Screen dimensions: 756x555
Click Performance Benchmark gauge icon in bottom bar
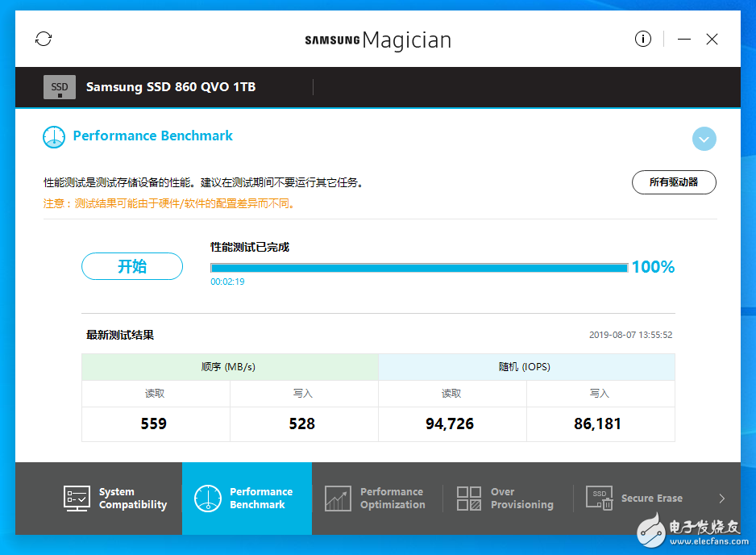208,499
